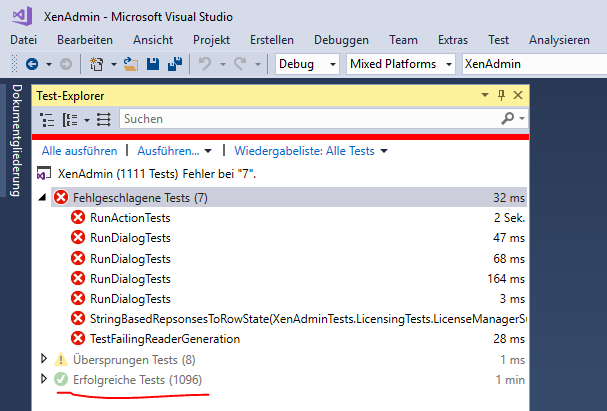Click the playlist list view icon

[104, 119]
